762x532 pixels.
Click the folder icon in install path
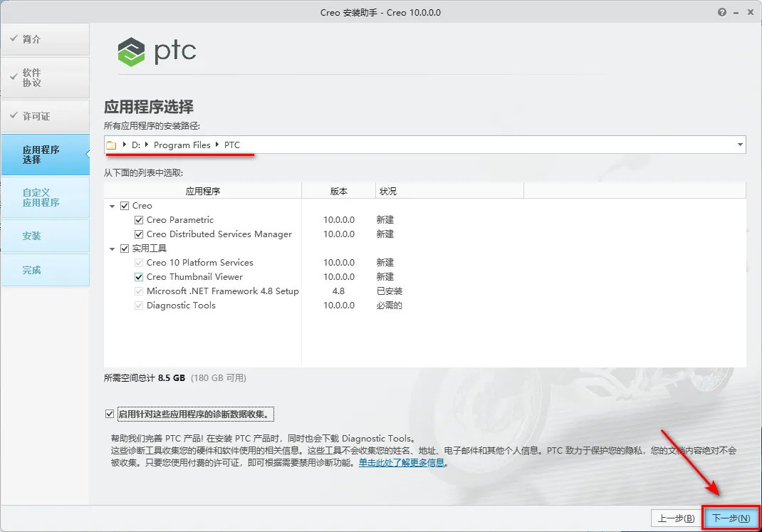click(x=111, y=145)
